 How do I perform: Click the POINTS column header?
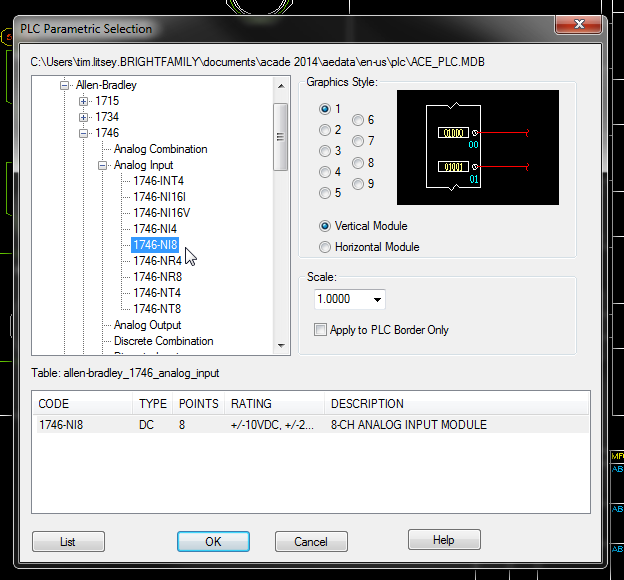pyautogui.click(x=199, y=404)
